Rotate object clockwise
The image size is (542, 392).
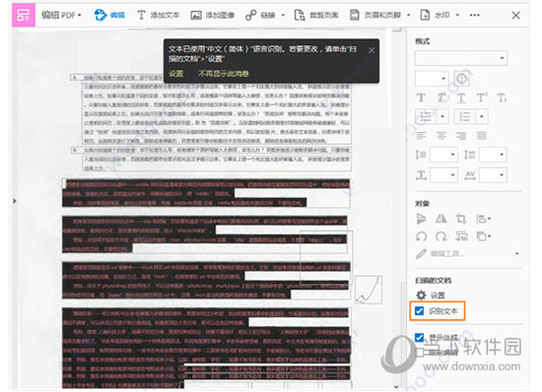(x=441, y=236)
